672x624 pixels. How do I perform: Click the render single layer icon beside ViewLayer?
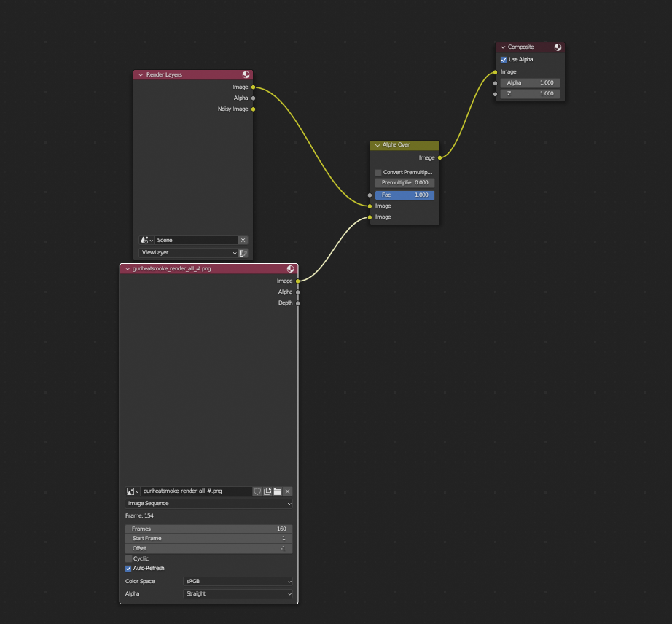pos(243,253)
